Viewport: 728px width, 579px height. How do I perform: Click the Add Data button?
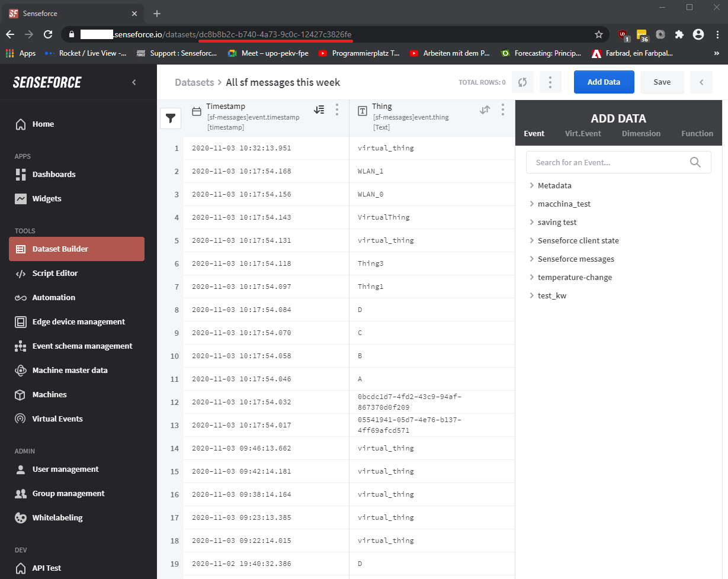click(x=604, y=82)
